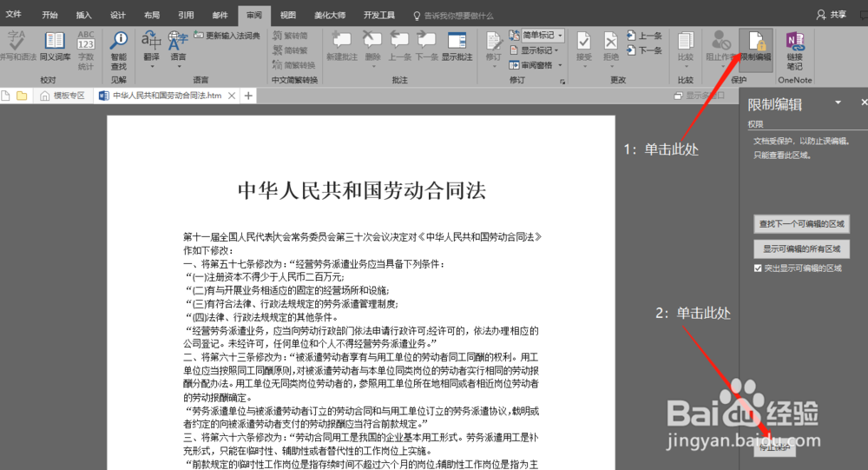The height and width of the screenshot is (470, 868).
Task: Click 显示多窗口 option
Action: (x=700, y=96)
